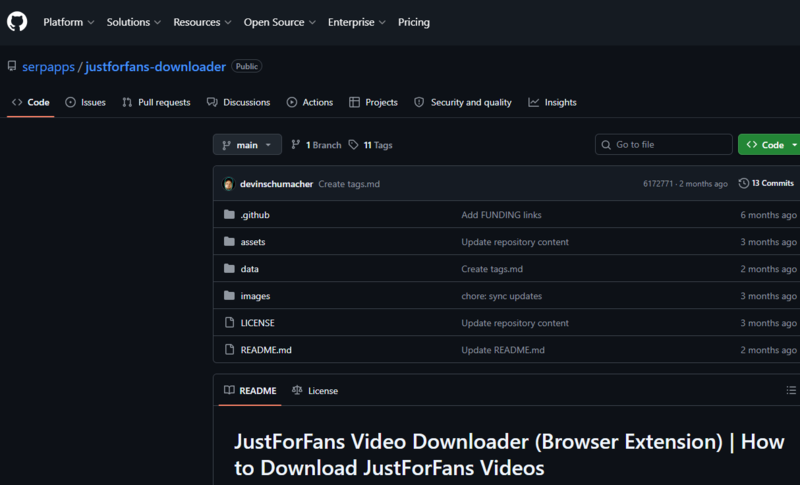
Task: Open the .github folder
Action: click(255, 215)
